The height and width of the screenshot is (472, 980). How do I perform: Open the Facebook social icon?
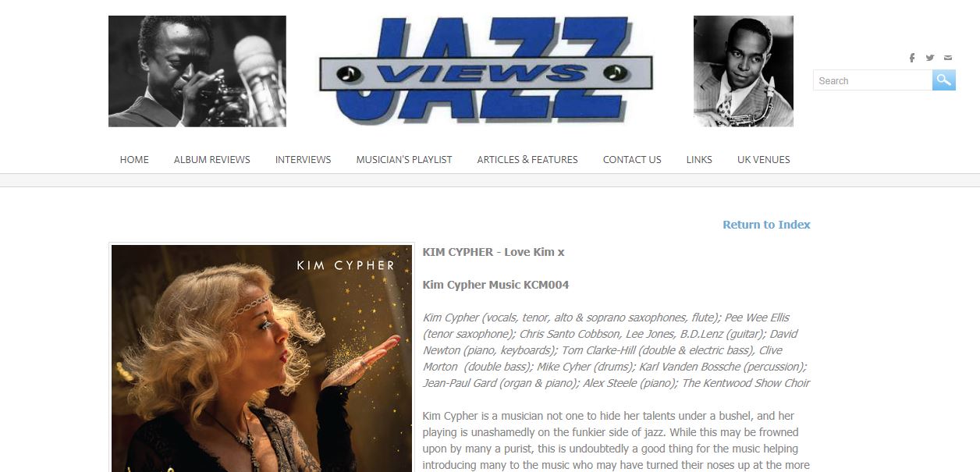point(912,58)
